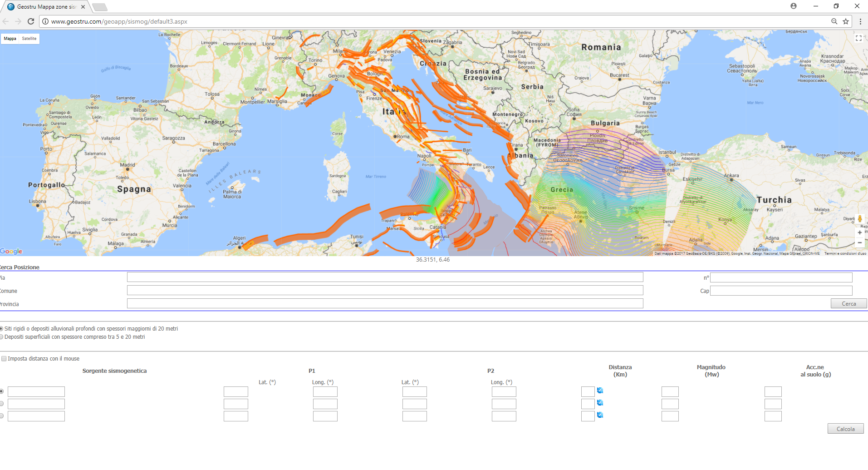Click the Comune input field
Image resolution: width=868 pixels, height=470 pixels.
tap(385, 291)
